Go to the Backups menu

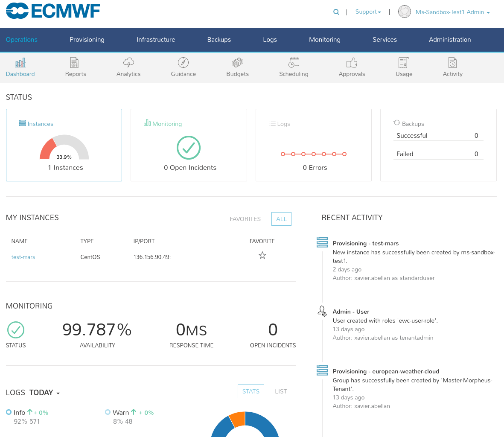point(219,40)
